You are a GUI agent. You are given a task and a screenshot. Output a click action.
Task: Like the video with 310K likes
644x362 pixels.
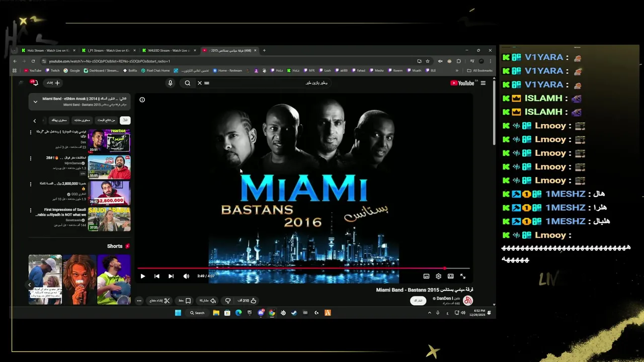pyautogui.click(x=247, y=301)
